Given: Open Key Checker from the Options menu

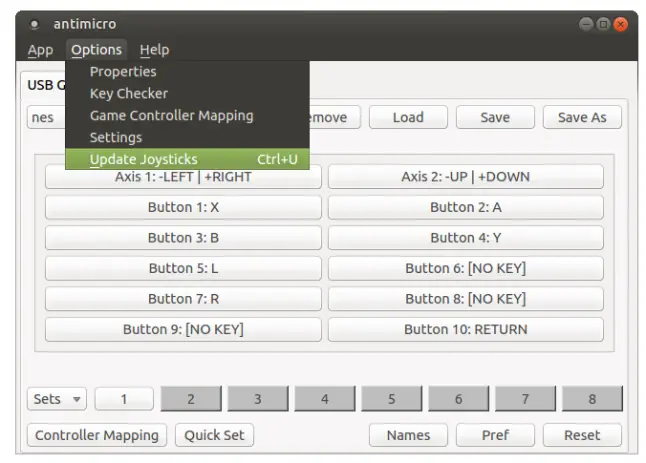Looking at the screenshot, I should point(187,94).
